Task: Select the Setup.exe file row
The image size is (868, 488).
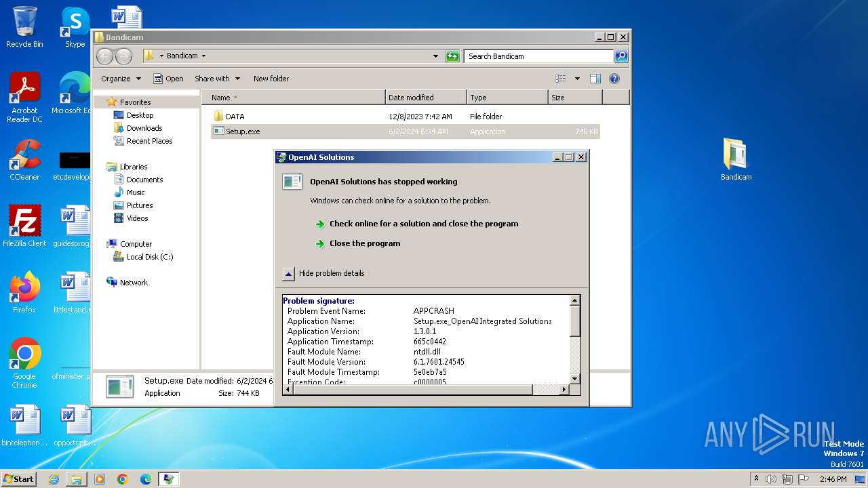Action: click(406, 131)
